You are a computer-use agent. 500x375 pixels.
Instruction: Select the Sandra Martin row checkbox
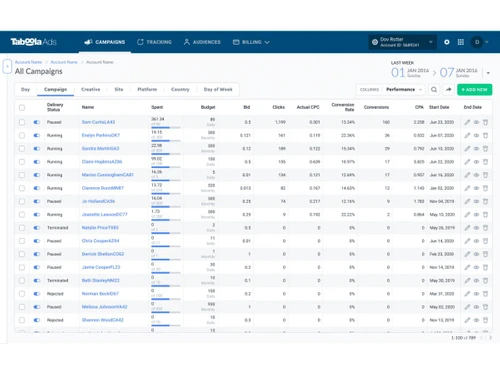pyautogui.click(x=22, y=149)
